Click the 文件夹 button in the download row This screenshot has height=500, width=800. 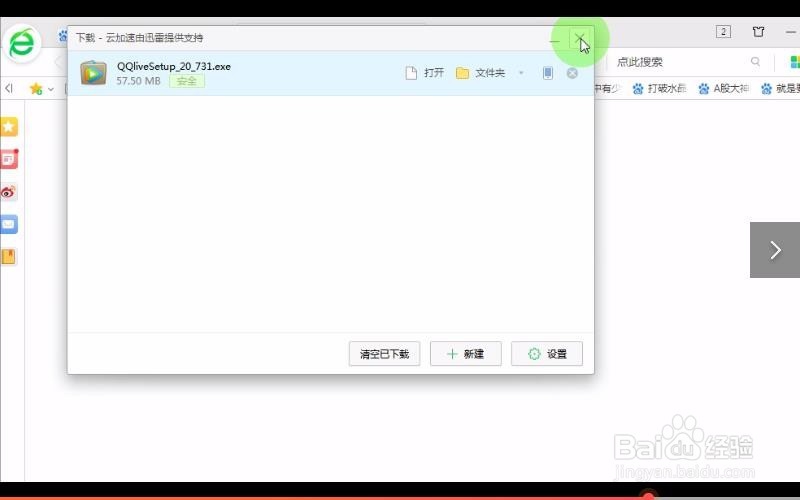(x=481, y=73)
